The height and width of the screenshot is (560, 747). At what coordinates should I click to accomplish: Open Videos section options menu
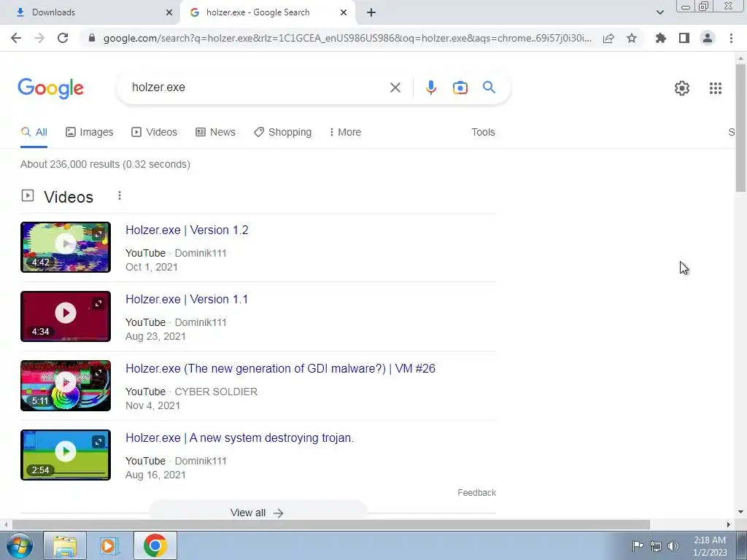click(120, 195)
